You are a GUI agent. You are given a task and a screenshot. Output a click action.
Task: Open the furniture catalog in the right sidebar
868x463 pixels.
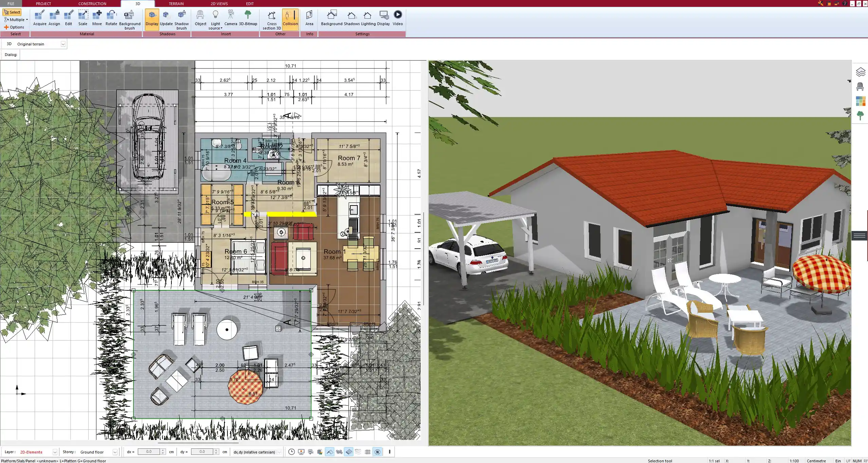(861, 86)
